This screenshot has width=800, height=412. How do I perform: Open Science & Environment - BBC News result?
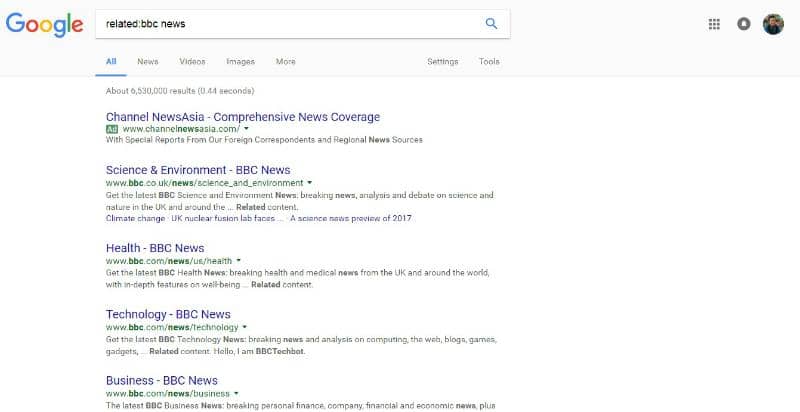click(x=198, y=170)
